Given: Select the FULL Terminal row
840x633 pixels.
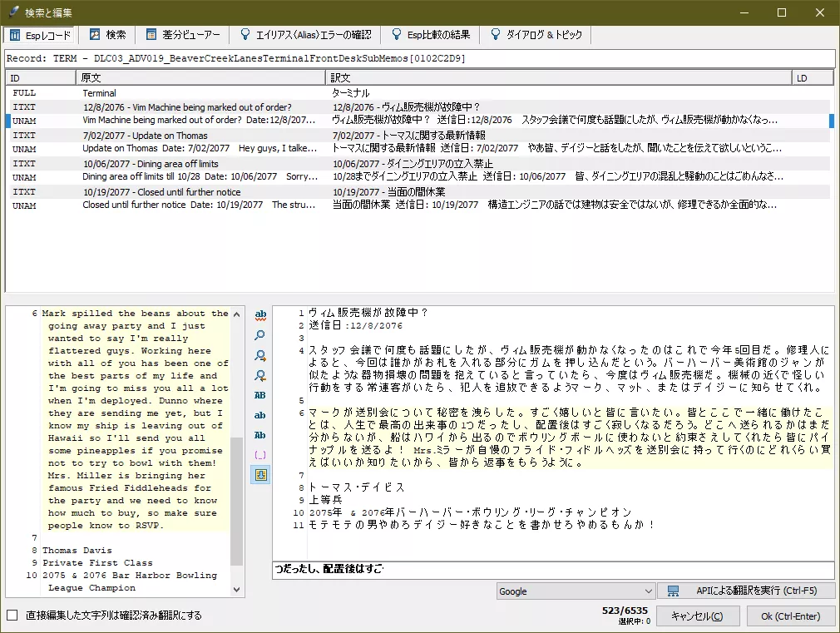Looking at the screenshot, I should click(x=419, y=92).
